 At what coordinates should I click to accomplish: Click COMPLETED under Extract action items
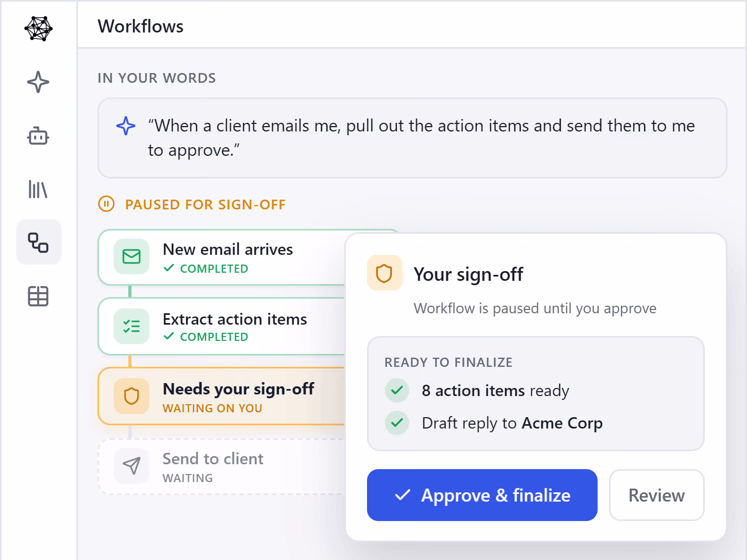point(214,337)
